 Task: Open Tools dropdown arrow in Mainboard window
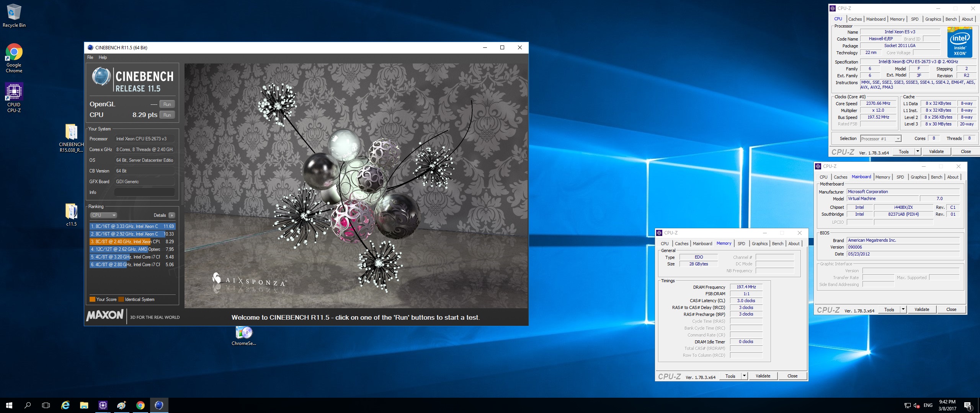tap(903, 309)
